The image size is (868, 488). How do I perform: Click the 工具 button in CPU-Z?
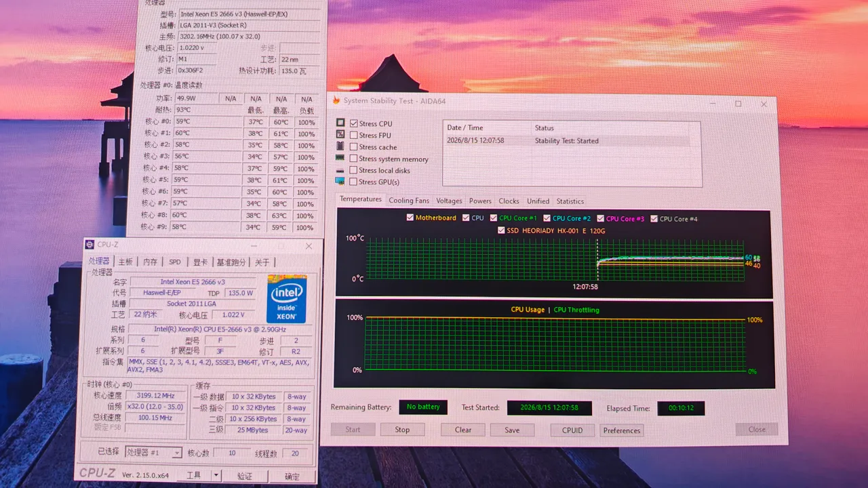click(x=194, y=475)
